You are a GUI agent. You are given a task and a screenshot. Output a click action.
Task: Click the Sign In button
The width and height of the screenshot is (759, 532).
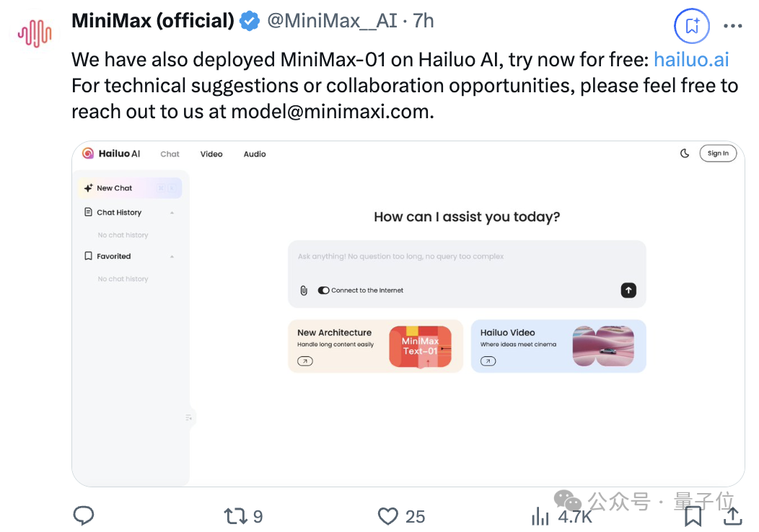[x=718, y=153]
